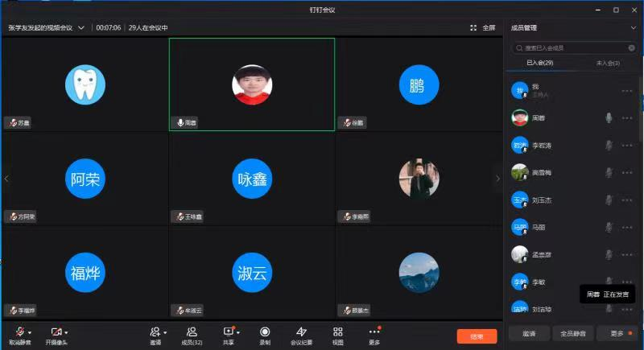Select the 咏鑫 avatar video tile

click(x=252, y=179)
